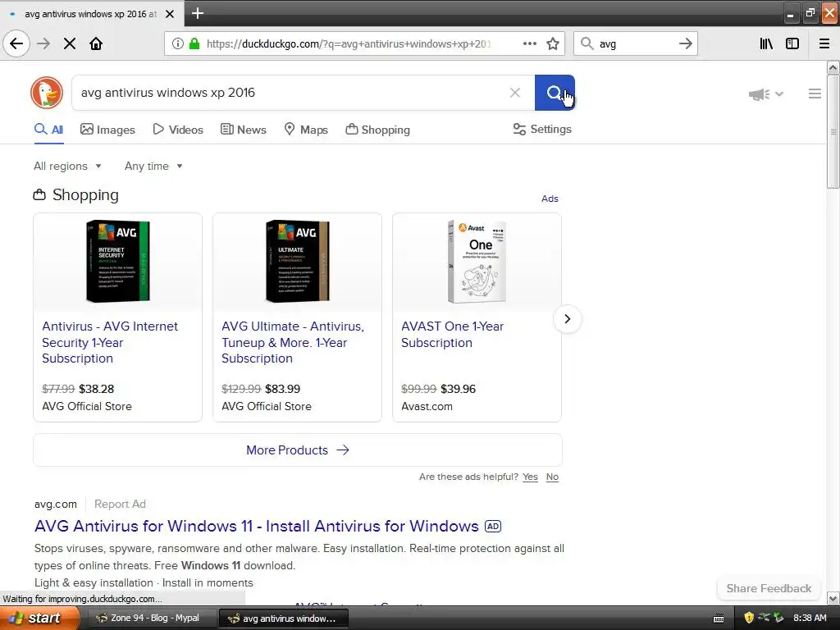Click the browser Back arrow button
The image size is (840, 630).
[x=16, y=43]
